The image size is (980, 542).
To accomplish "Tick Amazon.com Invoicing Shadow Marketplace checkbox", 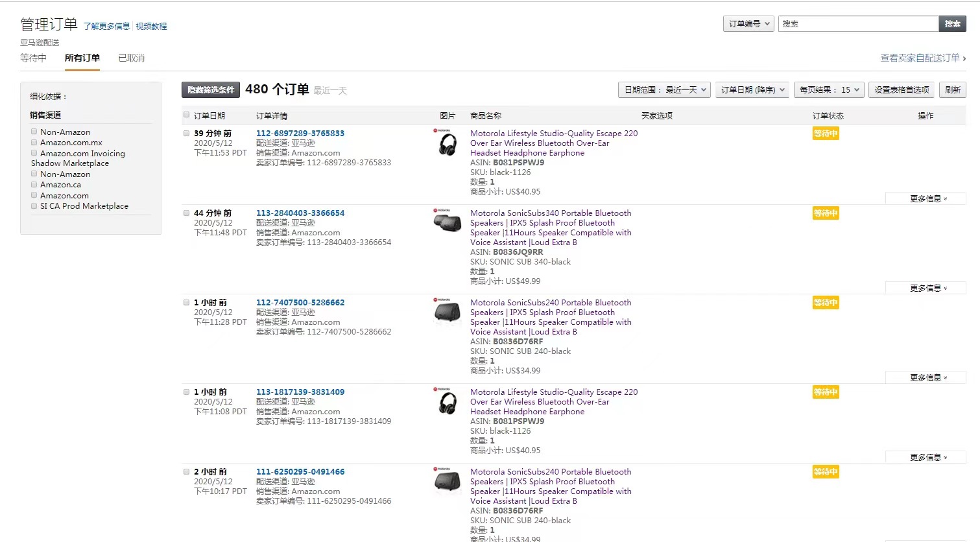I will click(34, 153).
